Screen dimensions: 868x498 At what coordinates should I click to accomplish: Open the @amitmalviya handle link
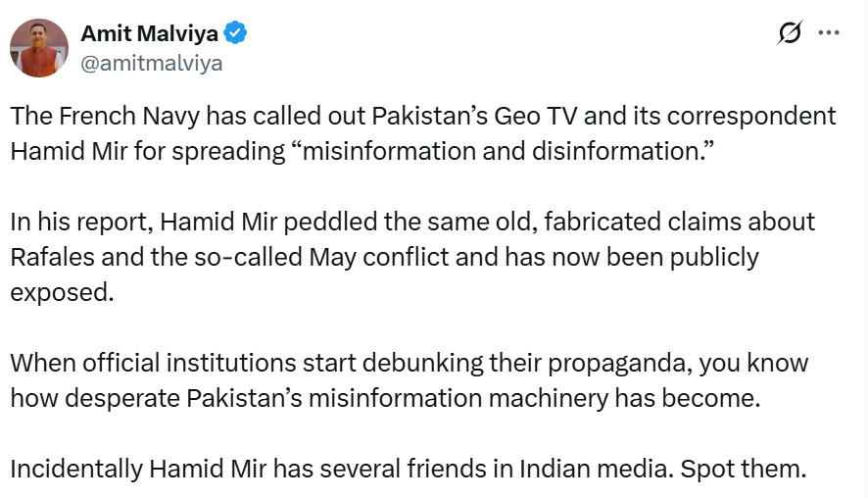coord(151,63)
